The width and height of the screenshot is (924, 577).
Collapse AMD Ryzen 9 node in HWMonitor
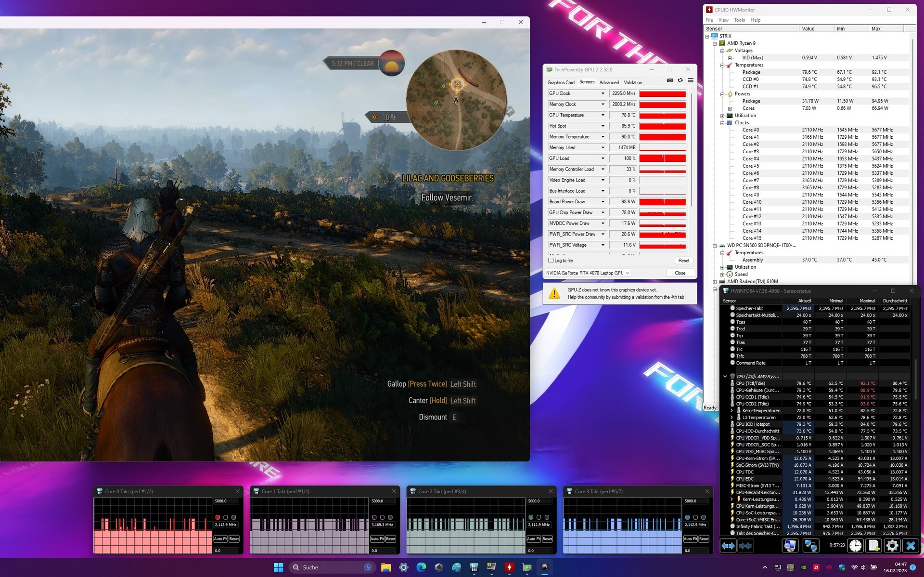tap(715, 43)
